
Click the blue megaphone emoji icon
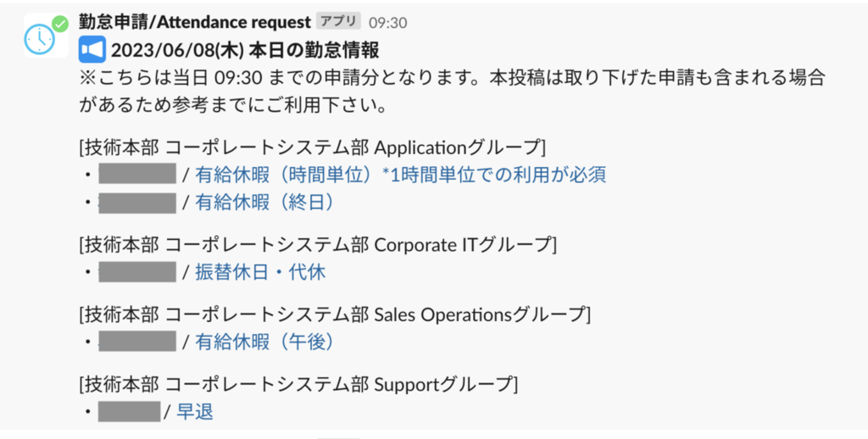(92, 50)
